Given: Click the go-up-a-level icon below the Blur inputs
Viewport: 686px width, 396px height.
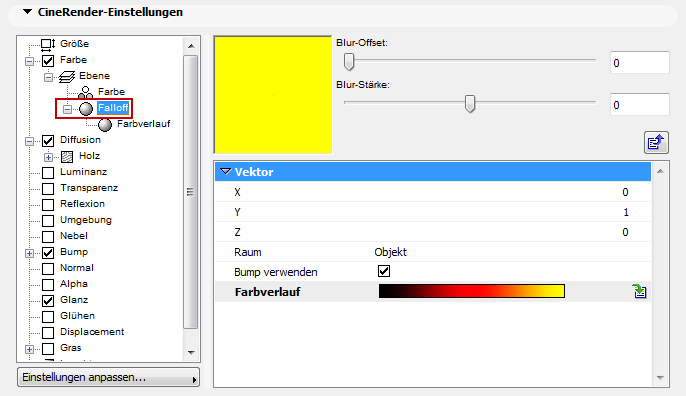Looking at the screenshot, I should [656, 142].
